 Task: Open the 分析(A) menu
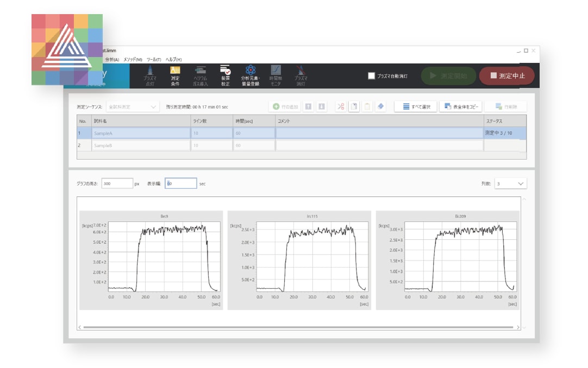[112, 60]
